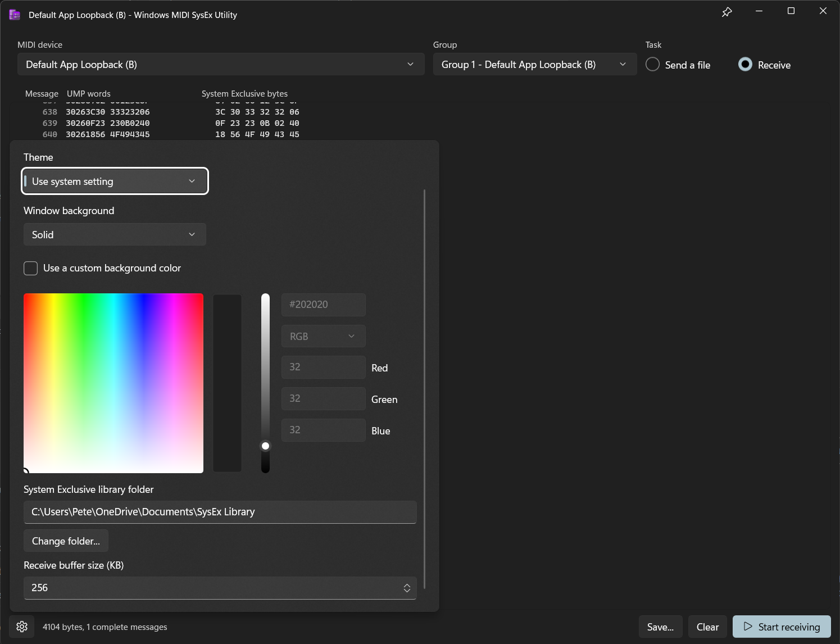Open settings with the gear icon

pos(22,627)
